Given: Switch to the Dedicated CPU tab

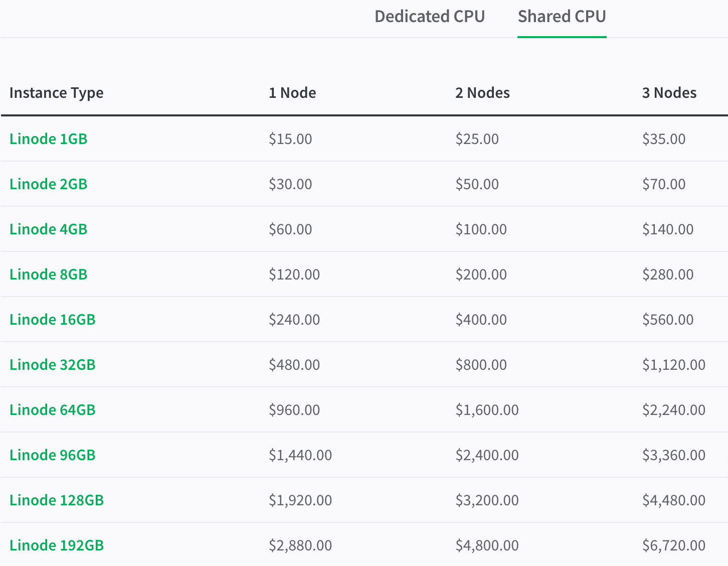Looking at the screenshot, I should click(430, 17).
